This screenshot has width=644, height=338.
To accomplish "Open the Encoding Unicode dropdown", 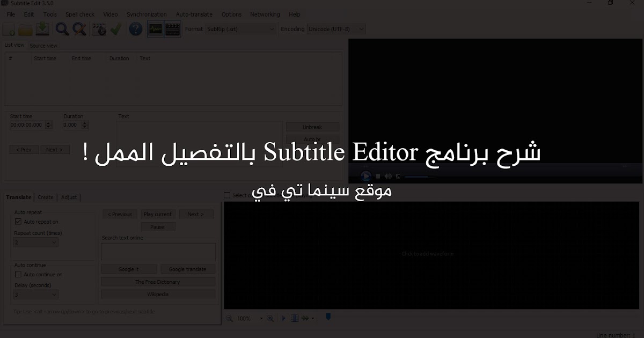I will click(x=336, y=29).
